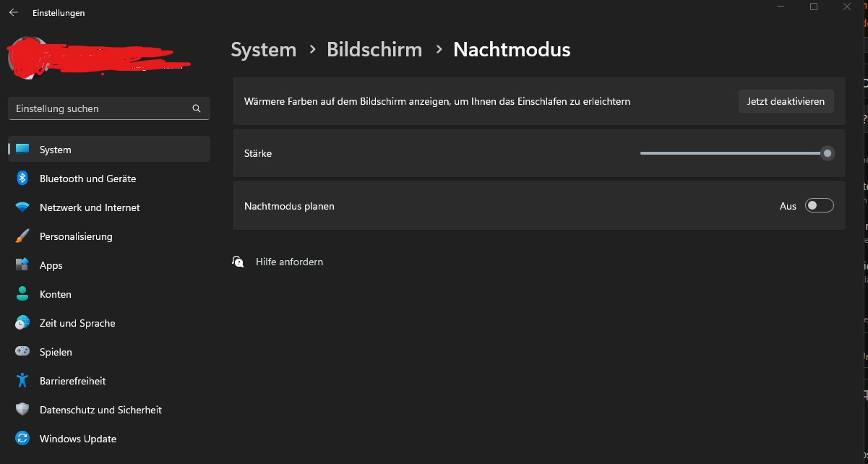
Task: Navigate to System breadcrumb
Action: point(264,50)
